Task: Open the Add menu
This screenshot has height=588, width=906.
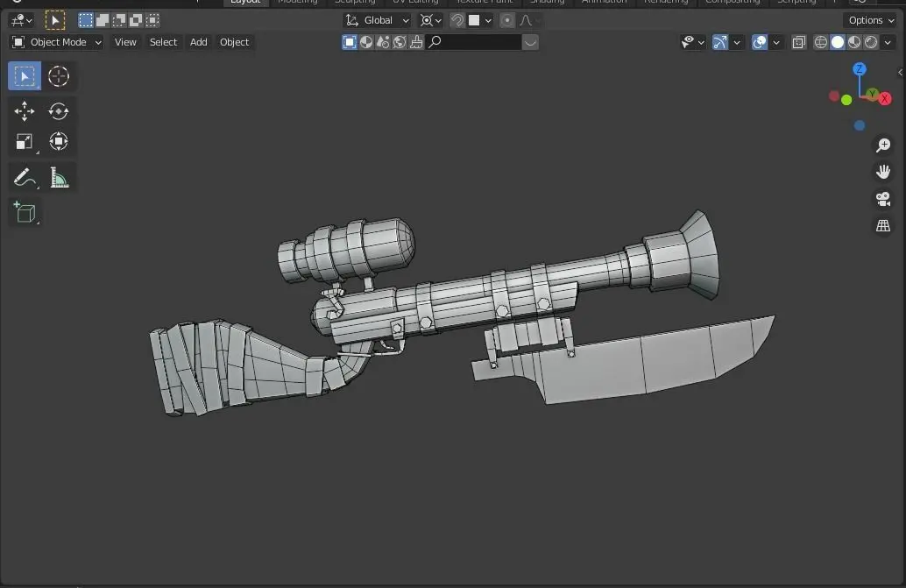Action: 198,42
